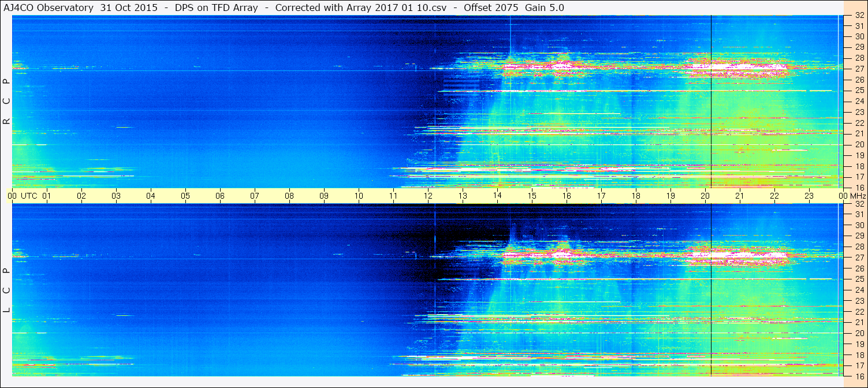The height and width of the screenshot is (388, 868).
Task: Click 'DPS on TFD Array' in the header
Action: coord(217,8)
